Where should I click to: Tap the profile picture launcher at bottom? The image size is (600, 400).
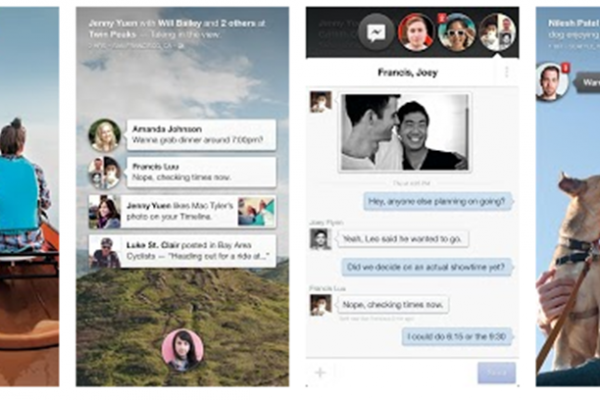coord(183,349)
